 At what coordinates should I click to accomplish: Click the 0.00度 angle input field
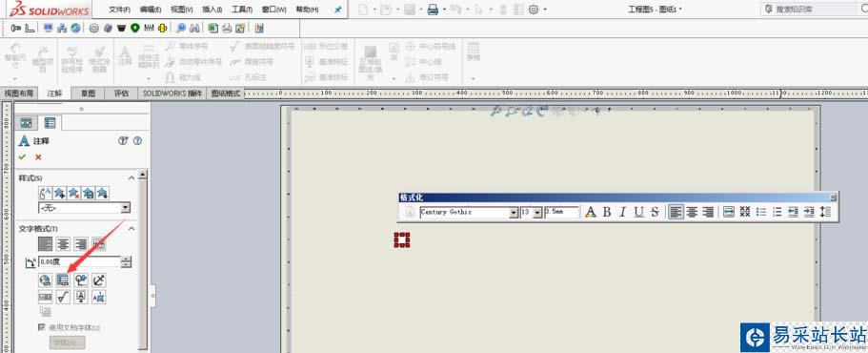tap(79, 262)
